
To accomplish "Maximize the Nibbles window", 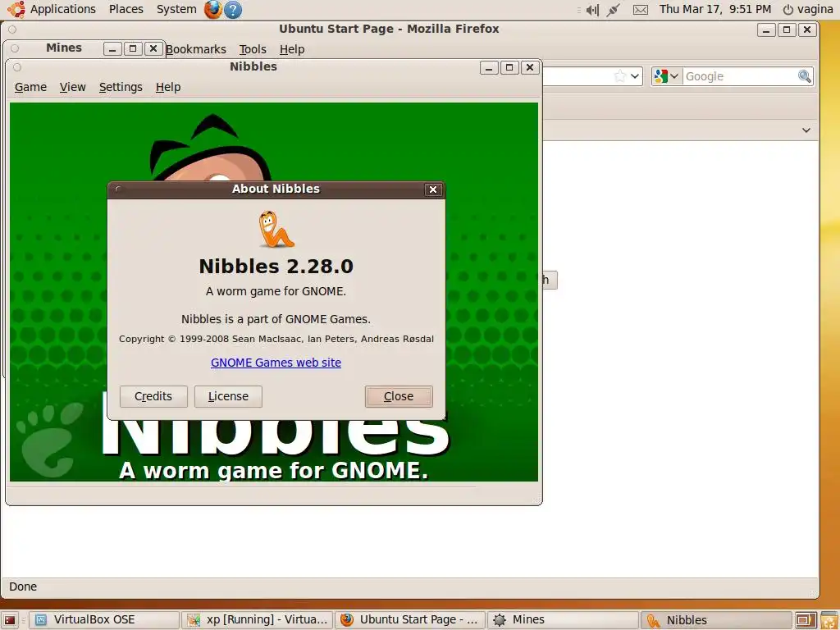I will tap(509, 67).
